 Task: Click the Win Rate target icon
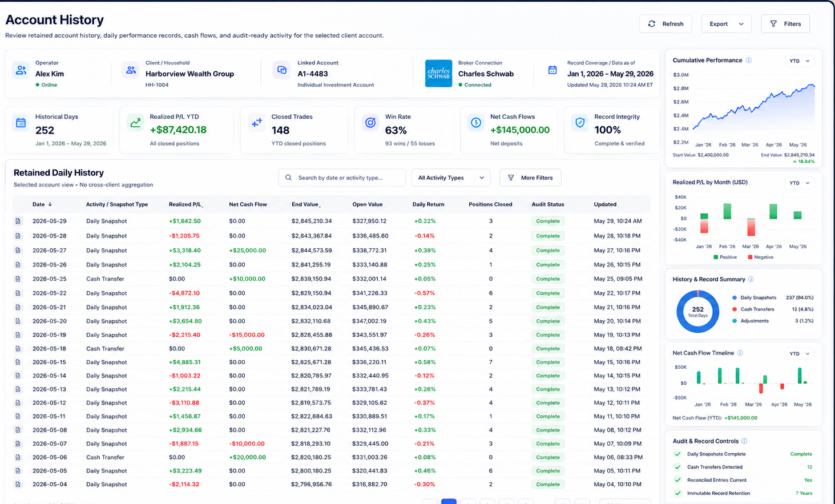pos(370,123)
